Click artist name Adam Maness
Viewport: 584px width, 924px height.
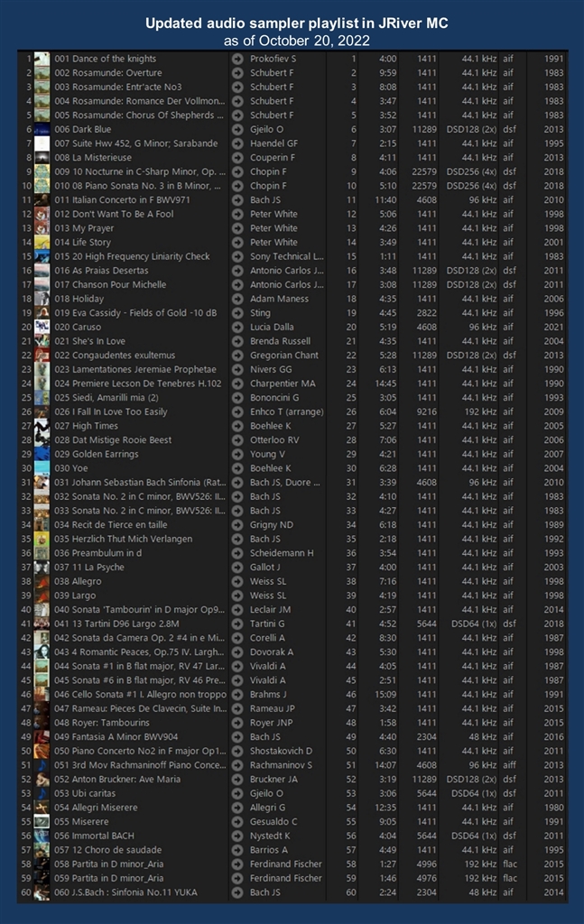point(279,299)
